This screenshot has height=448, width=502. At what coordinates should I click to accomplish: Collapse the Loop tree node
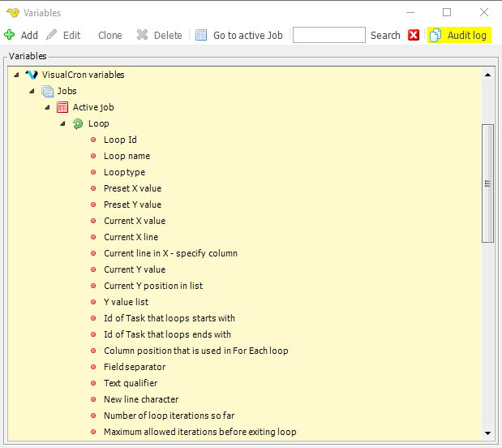pos(62,123)
